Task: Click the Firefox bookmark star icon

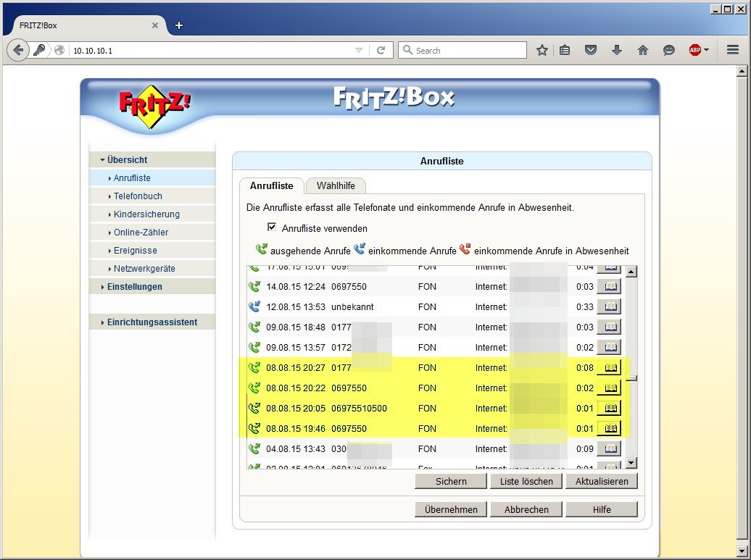Action: pos(542,50)
